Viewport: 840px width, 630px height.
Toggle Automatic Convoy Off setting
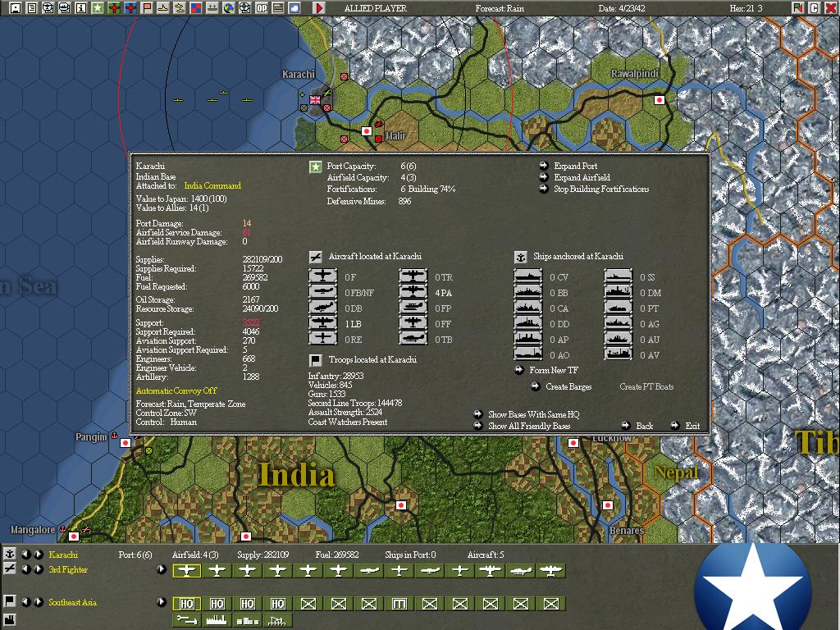click(x=176, y=390)
